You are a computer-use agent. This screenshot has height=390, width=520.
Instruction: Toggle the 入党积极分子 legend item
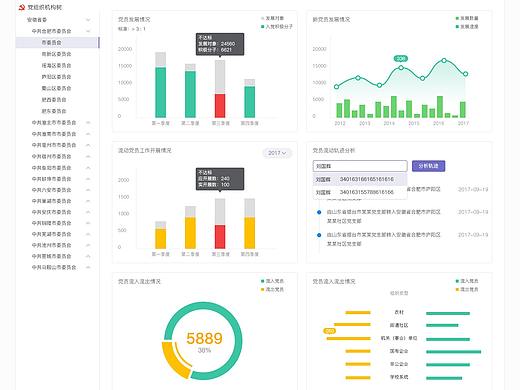click(x=277, y=26)
